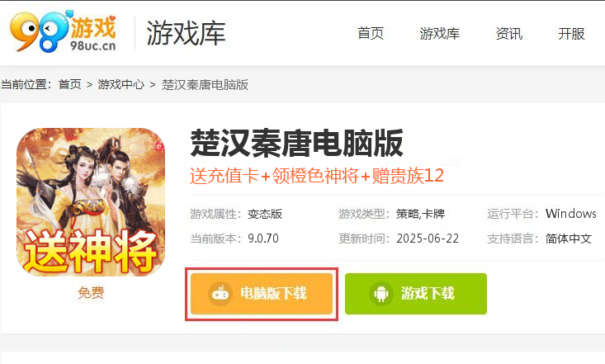The width and height of the screenshot is (605, 364).
Task: Click the 98游戏 site logo
Action: coord(63,31)
